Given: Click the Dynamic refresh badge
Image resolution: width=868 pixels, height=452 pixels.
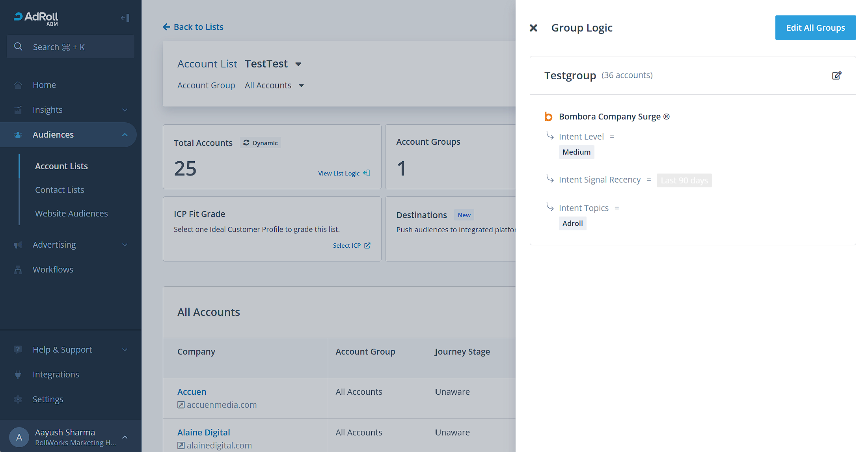Looking at the screenshot, I should click(x=261, y=143).
